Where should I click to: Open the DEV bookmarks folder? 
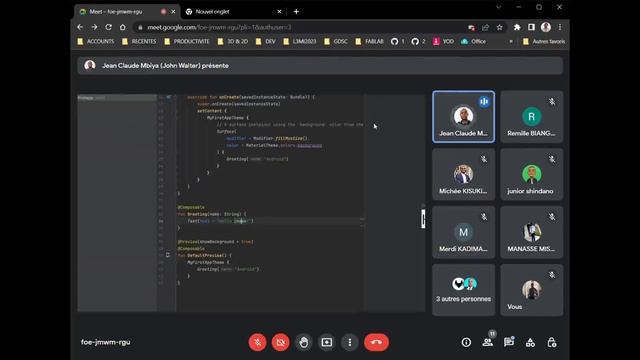(x=266, y=41)
